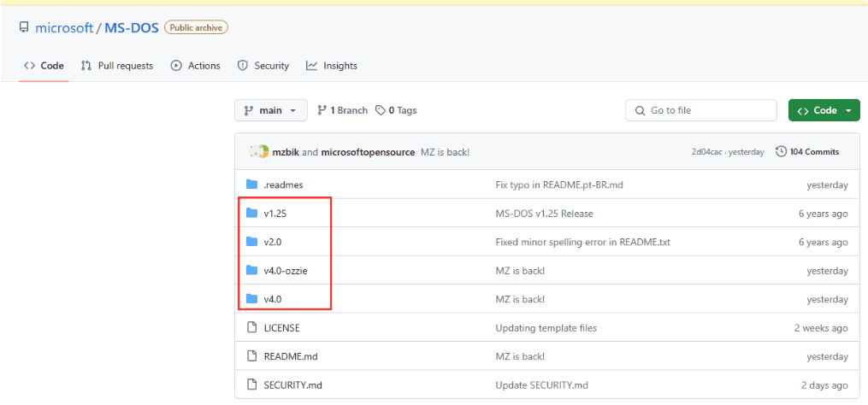Click the 2 days ago timestamp for SECURITY.md
Viewport: 868px width, 405px height.
[824, 385]
